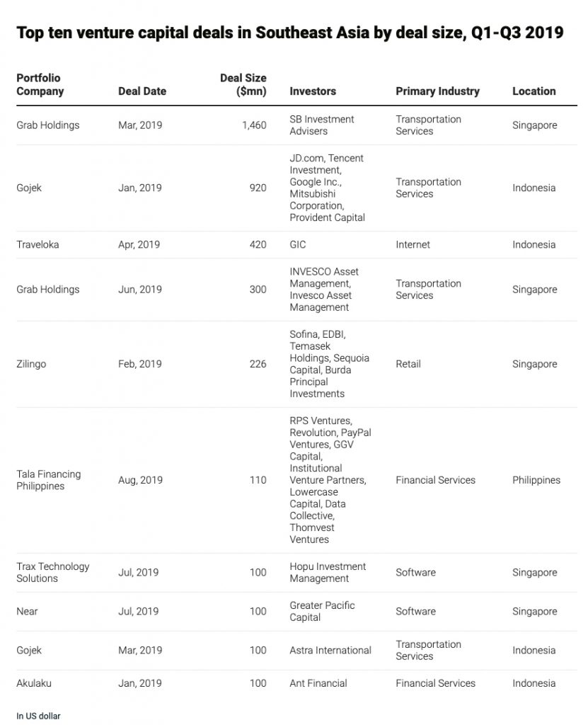Click the Retail industry cell

pos(408,364)
